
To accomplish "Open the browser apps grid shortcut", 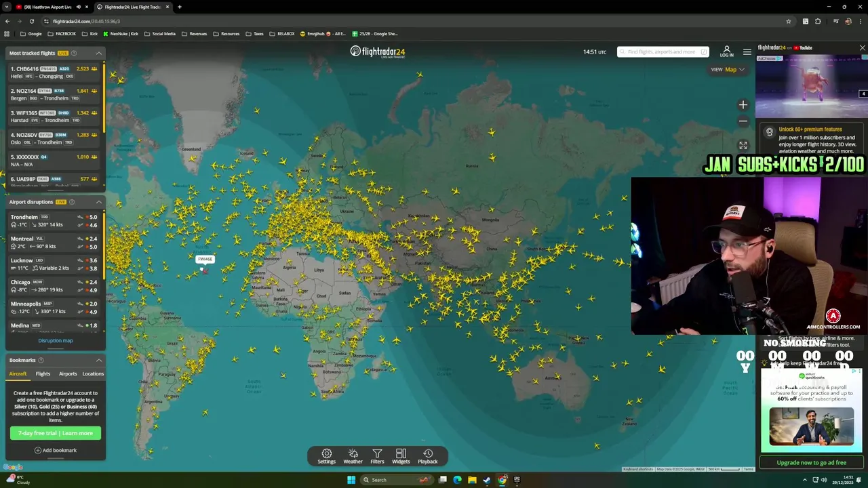I will pyautogui.click(x=7, y=34).
